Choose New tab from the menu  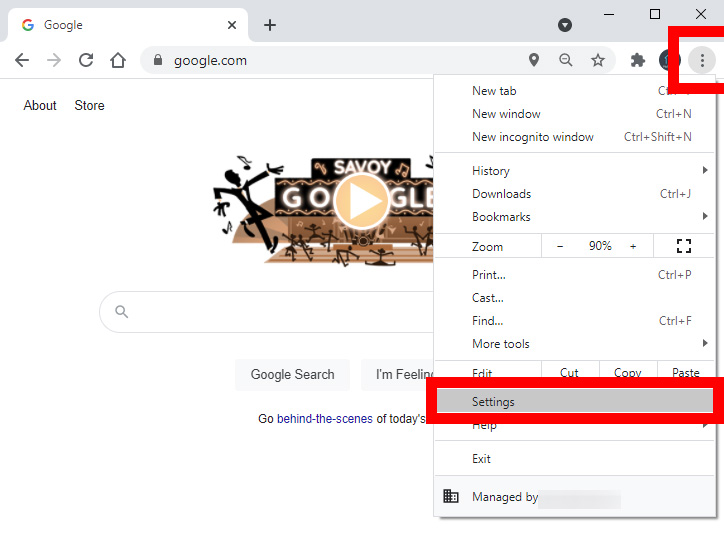pyautogui.click(x=574, y=91)
